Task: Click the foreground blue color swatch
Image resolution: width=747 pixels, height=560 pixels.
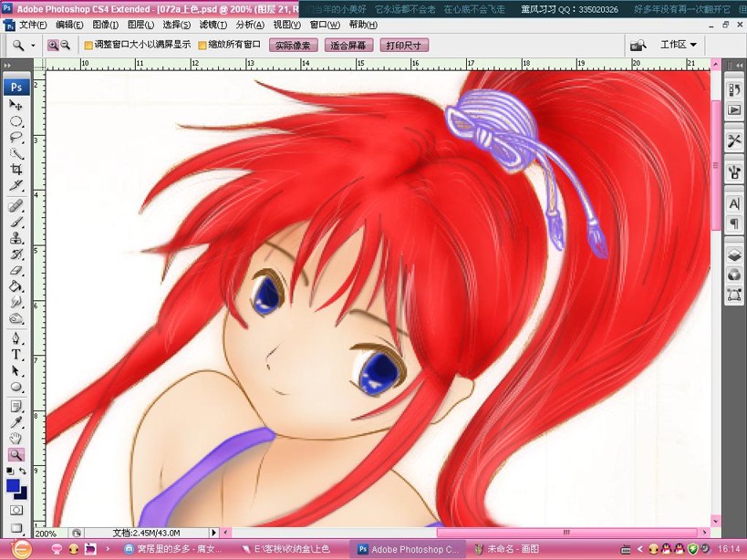Action: pyautogui.click(x=13, y=486)
